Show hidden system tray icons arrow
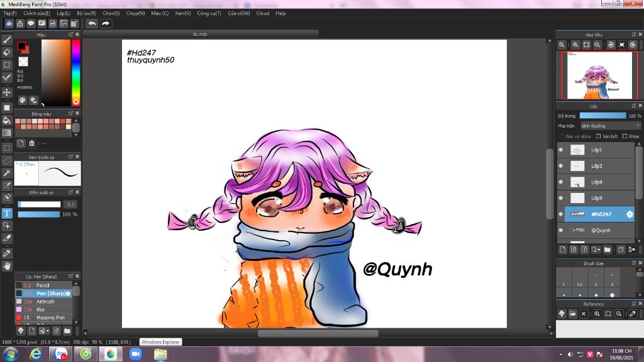Image resolution: width=644 pixels, height=362 pixels. pos(560,354)
